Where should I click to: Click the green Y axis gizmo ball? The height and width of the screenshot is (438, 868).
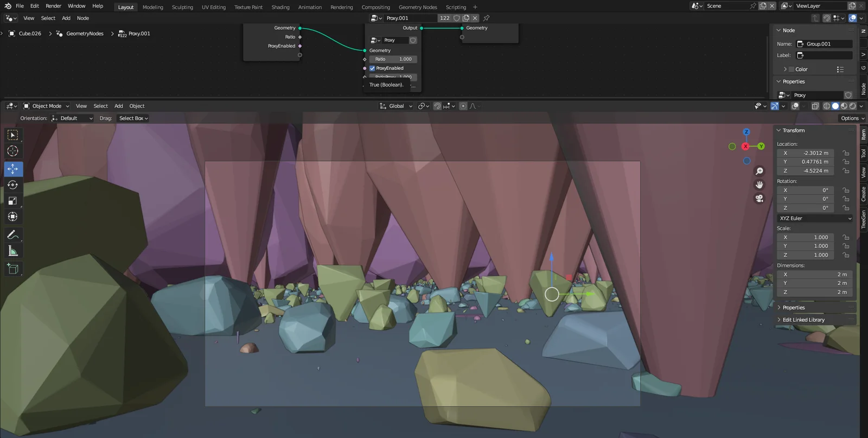(761, 147)
